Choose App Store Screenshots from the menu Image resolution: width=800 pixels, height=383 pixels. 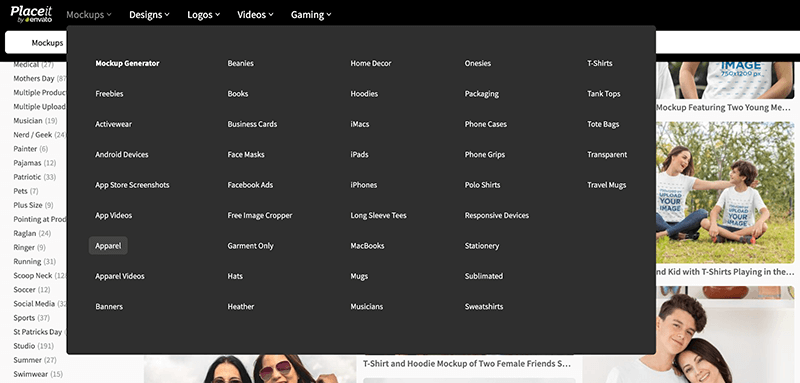[132, 185]
